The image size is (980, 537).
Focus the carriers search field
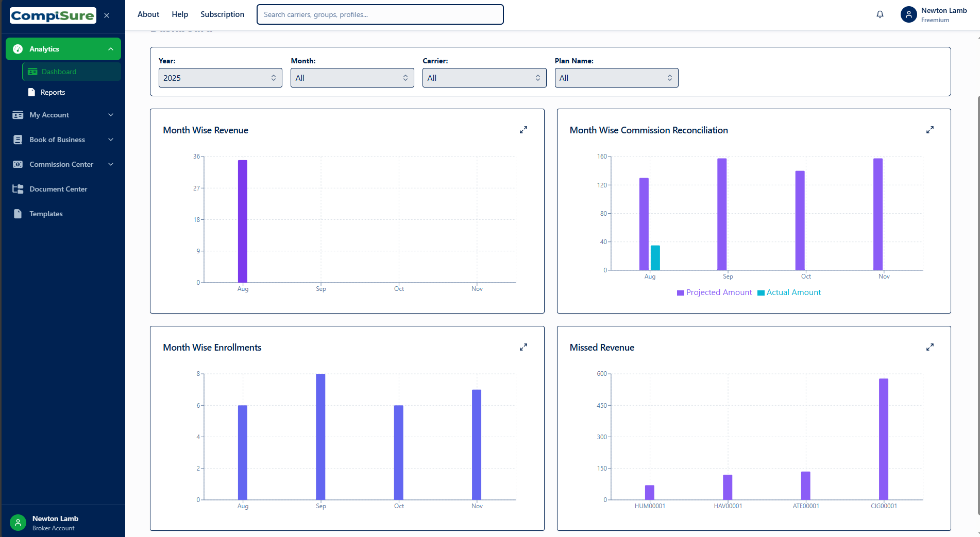coord(380,14)
